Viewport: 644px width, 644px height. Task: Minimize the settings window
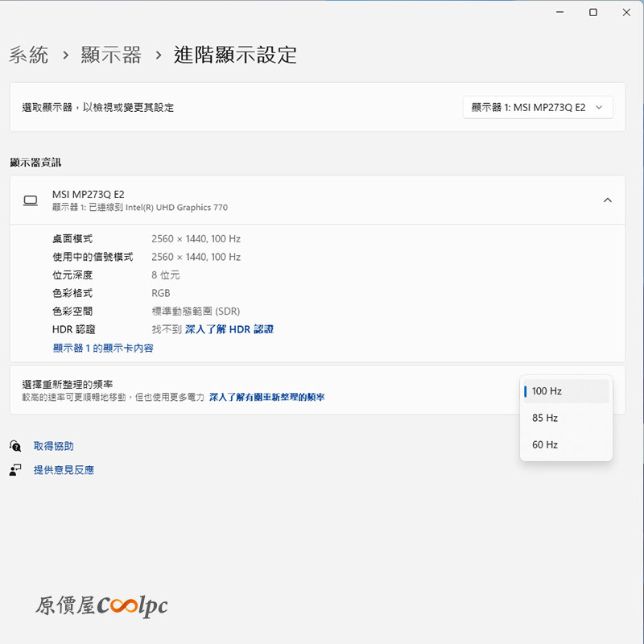click(x=559, y=12)
